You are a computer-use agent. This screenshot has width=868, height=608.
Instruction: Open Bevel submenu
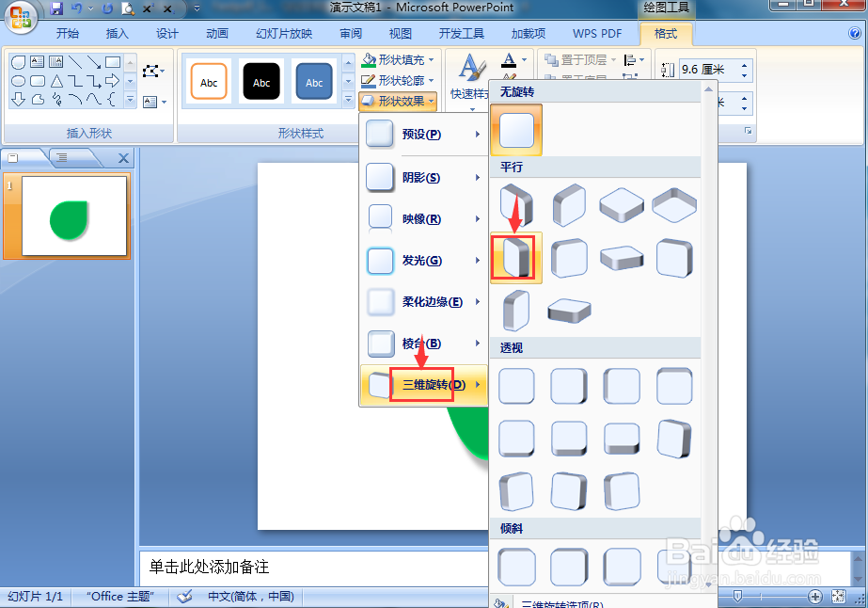click(423, 344)
